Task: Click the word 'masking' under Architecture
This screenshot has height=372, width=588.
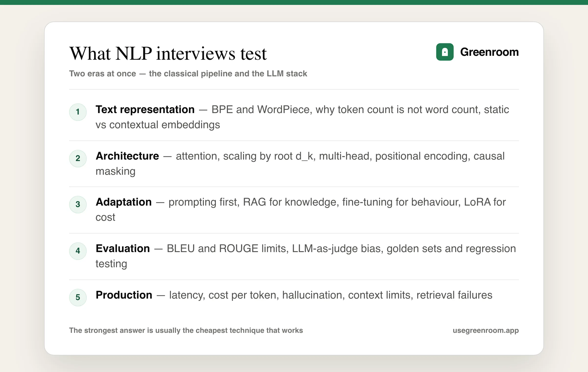Action: (115, 171)
